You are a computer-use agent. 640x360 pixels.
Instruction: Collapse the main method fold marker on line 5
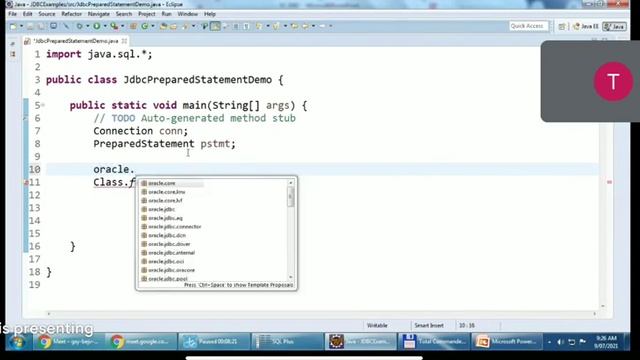coord(42,105)
